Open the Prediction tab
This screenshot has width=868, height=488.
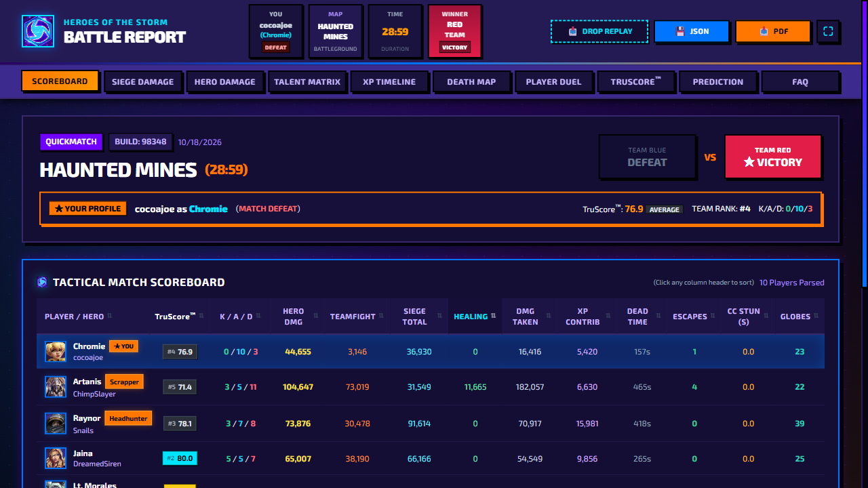[x=717, y=81]
